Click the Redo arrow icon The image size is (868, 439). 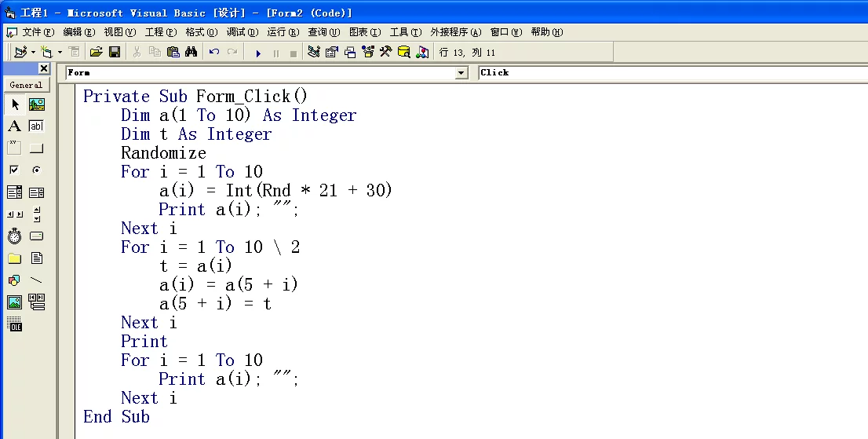pyautogui.click(x=232, y=52)
